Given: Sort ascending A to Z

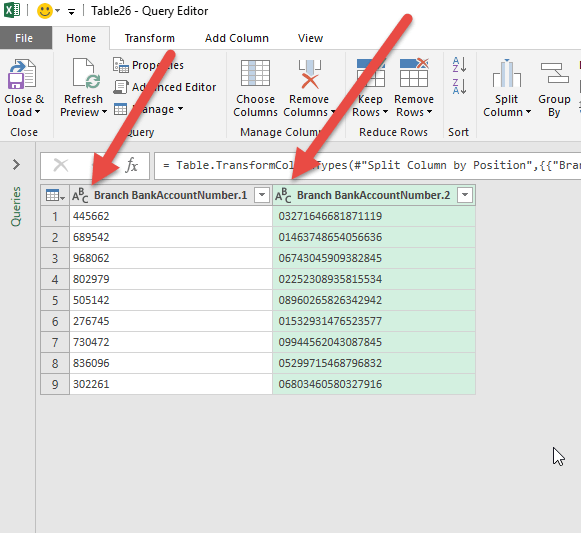Looking at the screenshot, I should 459,65.
